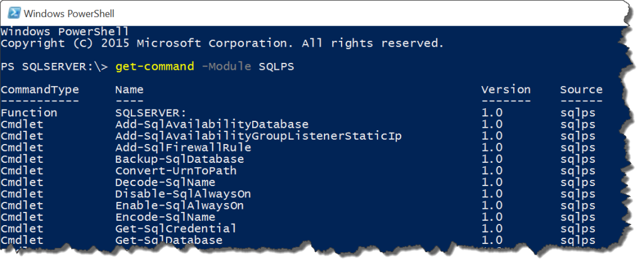Click Get-SqlCredential cmdlet name

pyautogui.click(x=176, y=228)
